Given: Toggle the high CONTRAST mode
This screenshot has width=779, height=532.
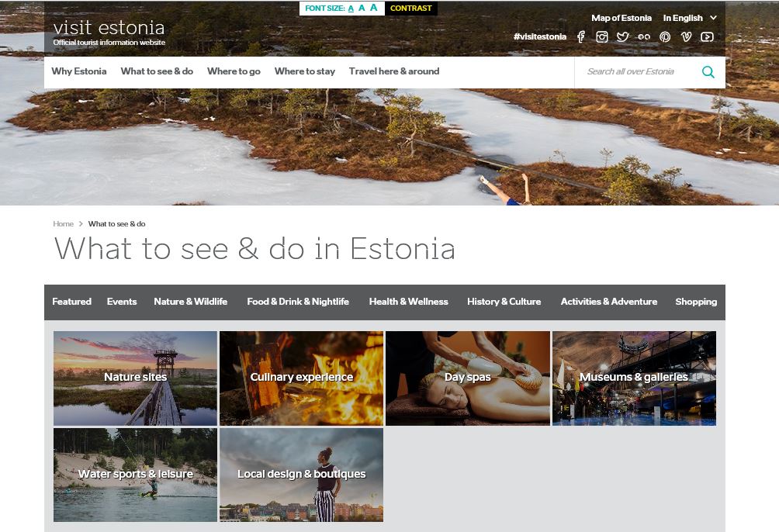Looking at the screenshot, I should coord(411,9).
